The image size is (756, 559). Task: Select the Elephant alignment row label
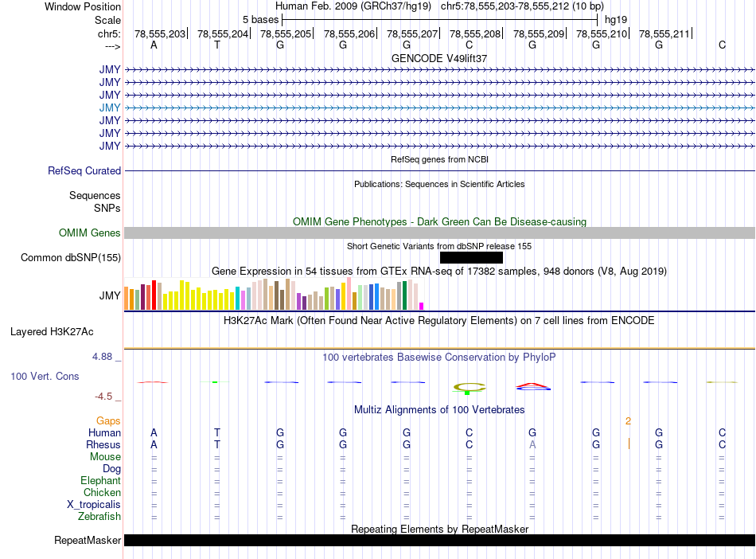pyautogui.click(x=101, y=481)
